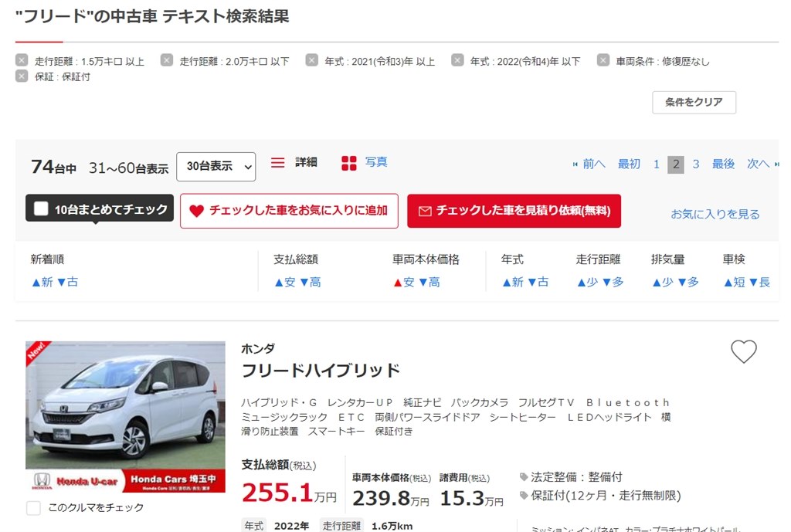Remove the 年式 2022(令和4)年 以下 filter
Image resolution: width=791 pixels, height=532 pixels.
click(x=457, y=60)
